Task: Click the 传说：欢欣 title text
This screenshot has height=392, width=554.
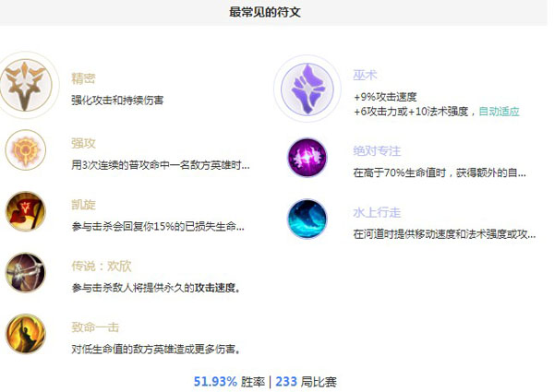Action: (x=102, y=266)
